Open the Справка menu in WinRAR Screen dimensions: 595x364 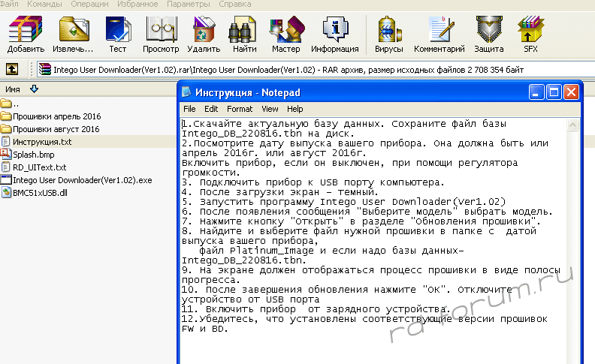point(235,5)
